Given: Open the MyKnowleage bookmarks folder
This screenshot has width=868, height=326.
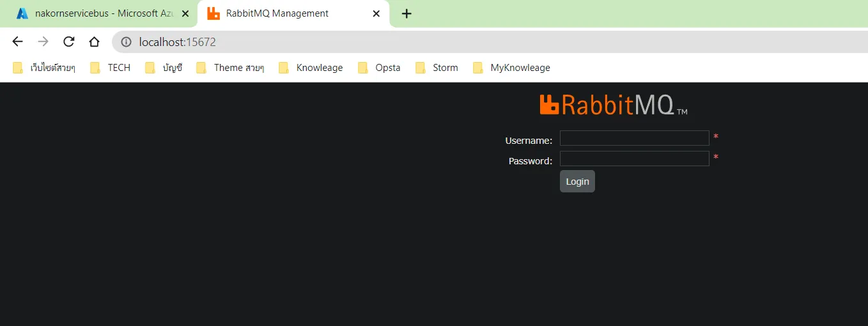Looking at the screenshot, I should (x=511, y=68).
